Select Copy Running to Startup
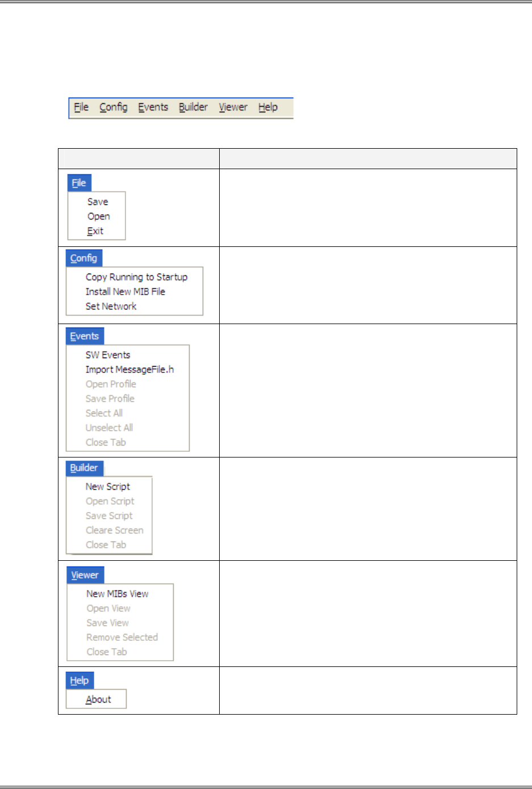The height and width of the screenshot is (789, 532). pos(136,277)
